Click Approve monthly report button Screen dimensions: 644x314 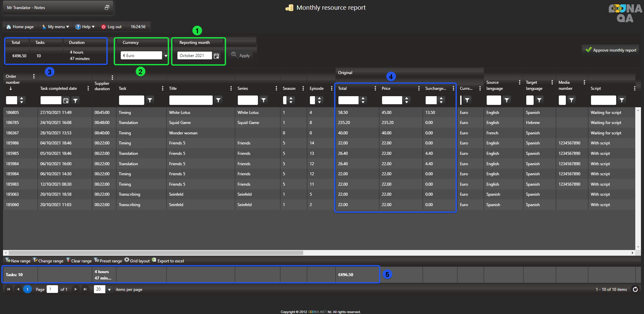(x=610, y=50)
